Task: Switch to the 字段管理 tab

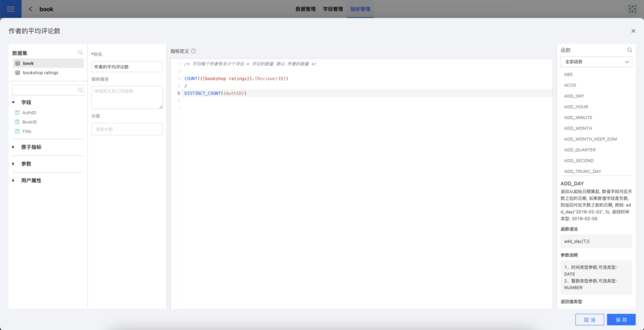Action: (x=333, y=9)
